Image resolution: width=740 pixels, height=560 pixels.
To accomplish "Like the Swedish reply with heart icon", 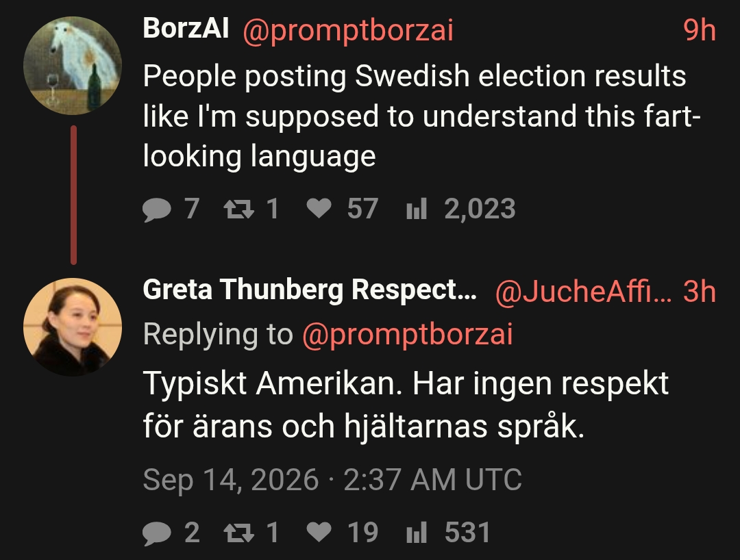I will (319, 532).
